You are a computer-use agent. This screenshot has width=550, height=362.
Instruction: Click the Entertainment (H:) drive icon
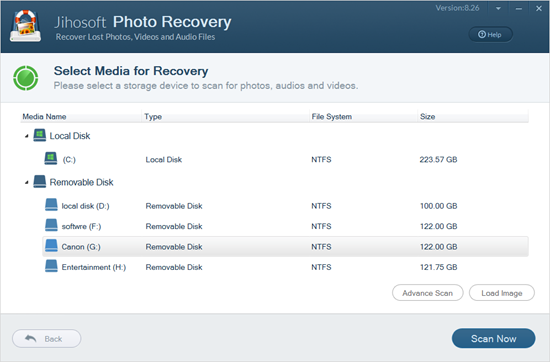[x=51, y=266]
